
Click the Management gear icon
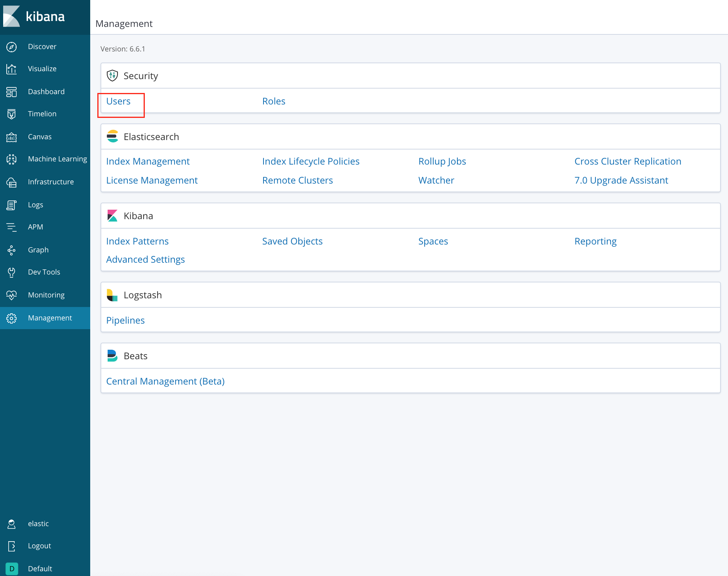(11, 318)
